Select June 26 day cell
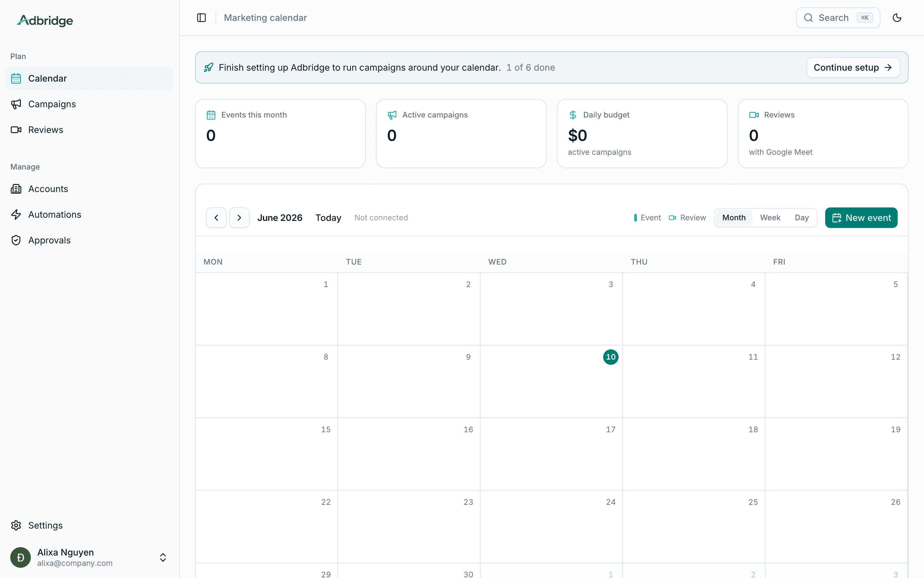924x578 pixels. click(x=836, y=526)
